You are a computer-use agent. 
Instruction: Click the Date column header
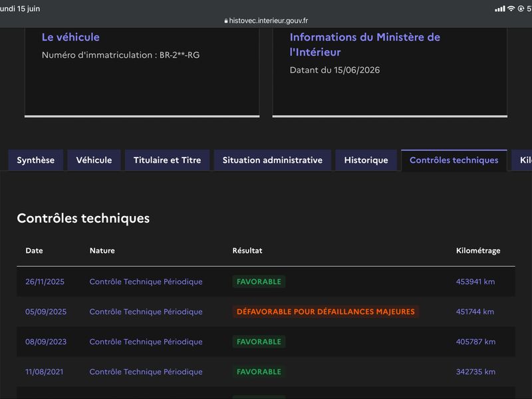point(34,251)
